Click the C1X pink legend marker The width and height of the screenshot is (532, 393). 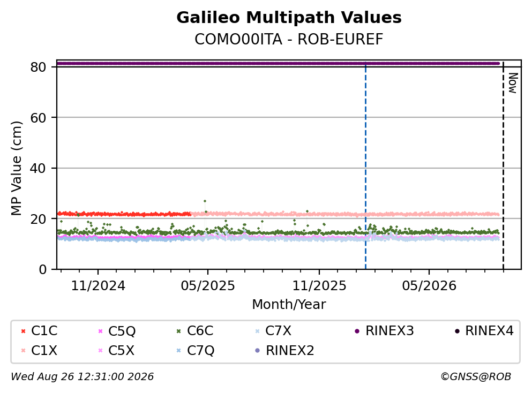(x=23, y=350)
